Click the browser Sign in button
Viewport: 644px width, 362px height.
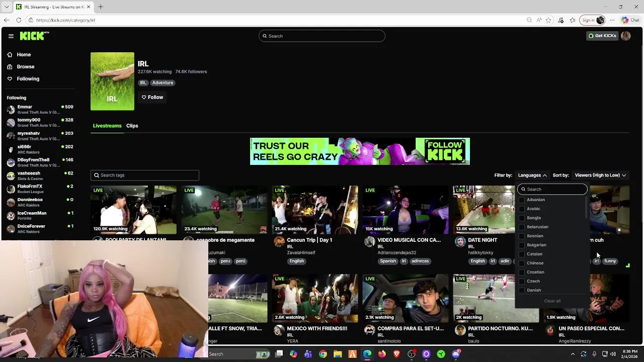tap(593, 20)
